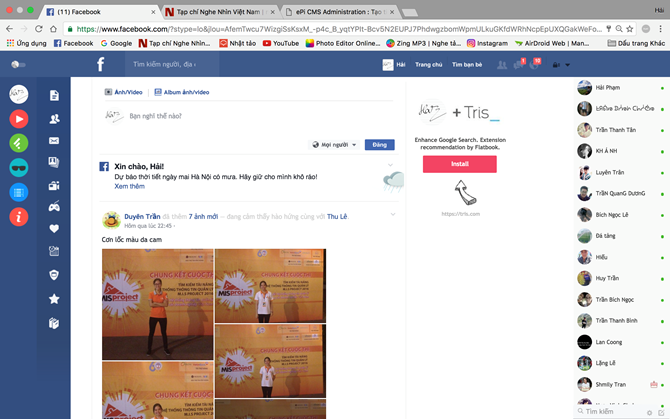Open the red play button sidebar app
The image size is (670, 419).
click(x=19, y=119)
